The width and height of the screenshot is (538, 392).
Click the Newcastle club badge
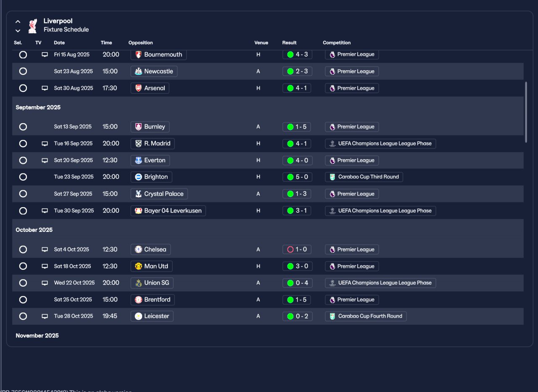tap(138, 71)
